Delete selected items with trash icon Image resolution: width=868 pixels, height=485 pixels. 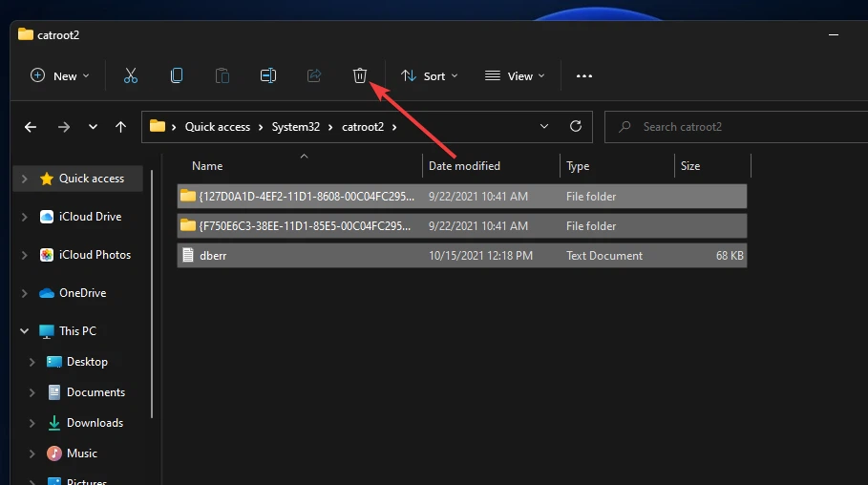coord(359,75)
